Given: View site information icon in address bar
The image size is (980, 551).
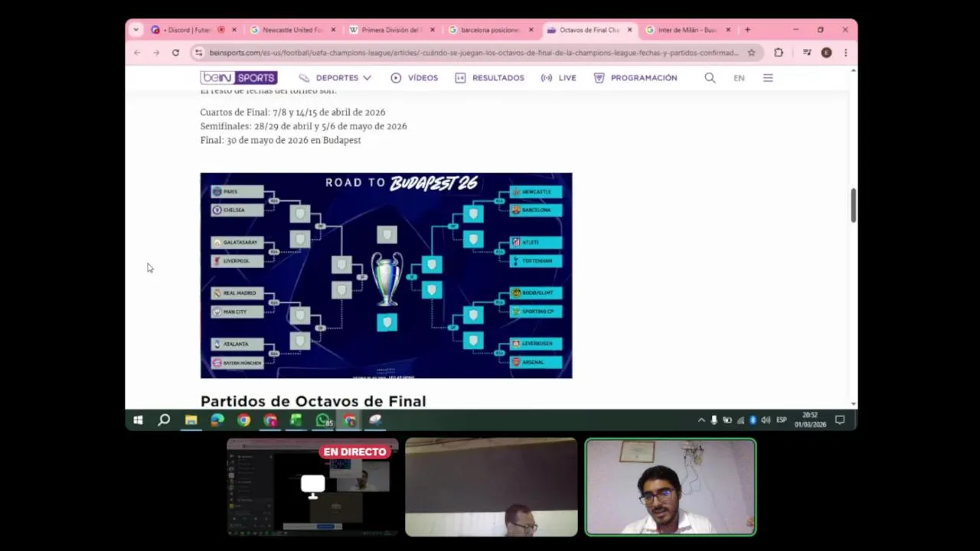Looking at the screenshot, I should (x=198, y=53).
